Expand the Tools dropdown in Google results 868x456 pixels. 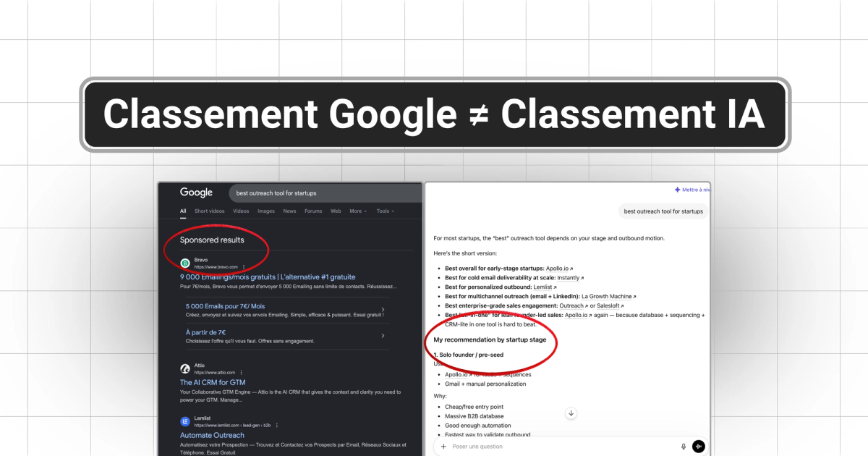[385, 211]
